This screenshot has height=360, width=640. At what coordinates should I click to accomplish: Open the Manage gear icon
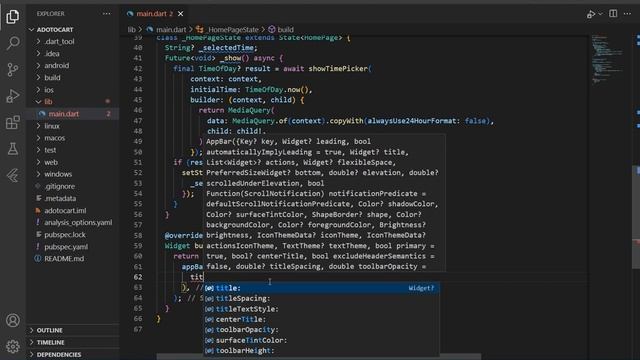point(13,347)
